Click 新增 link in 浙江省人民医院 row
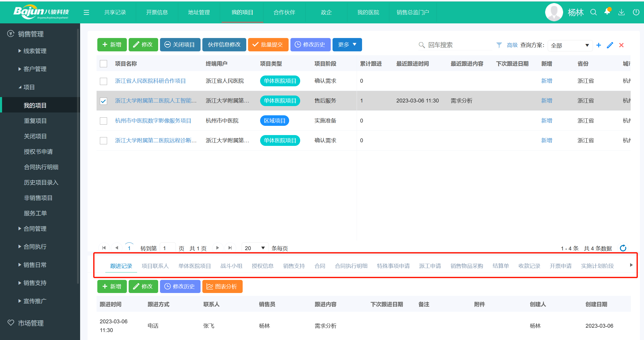Screen dimensions: 644x340 point(546,81)
